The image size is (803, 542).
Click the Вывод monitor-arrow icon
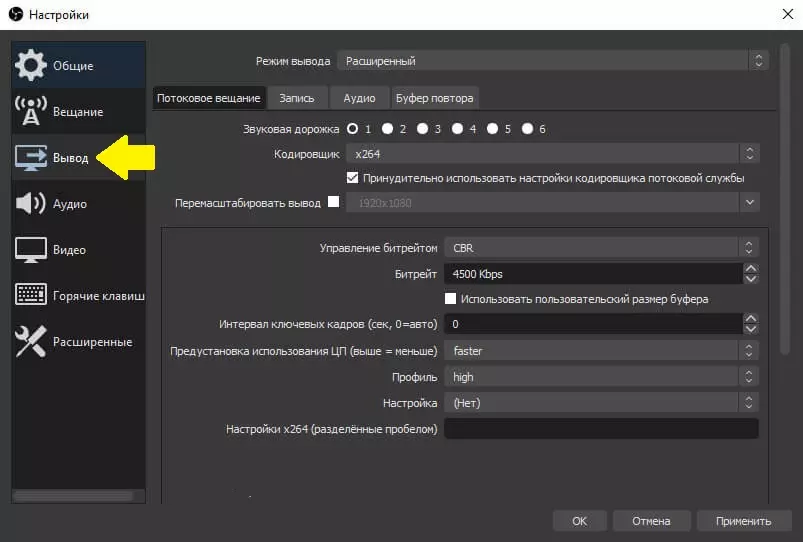point(31,158)
